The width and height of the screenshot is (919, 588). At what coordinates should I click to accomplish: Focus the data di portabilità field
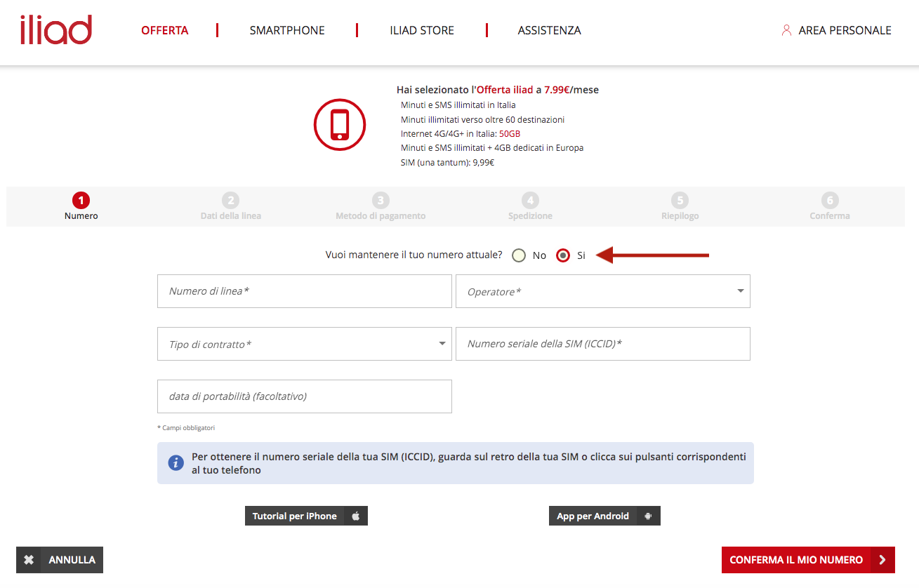coord(305,396)
